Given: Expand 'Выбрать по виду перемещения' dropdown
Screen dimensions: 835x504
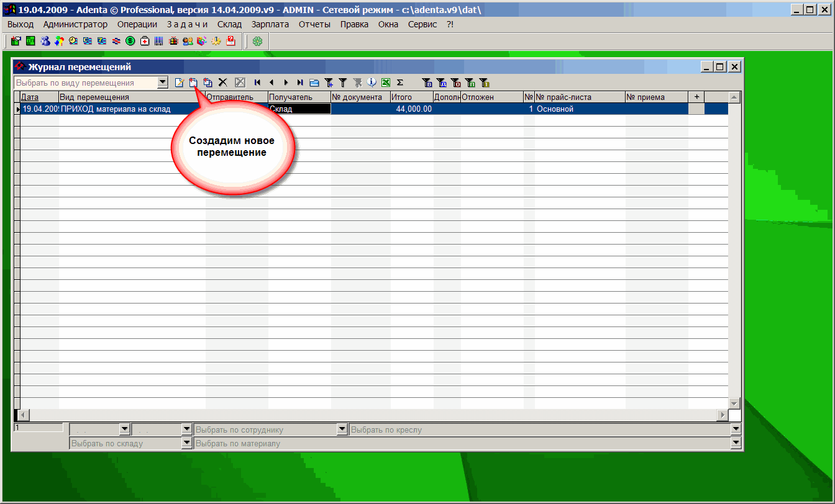Looking at the screenshot, I should click(x=163, y=83).
